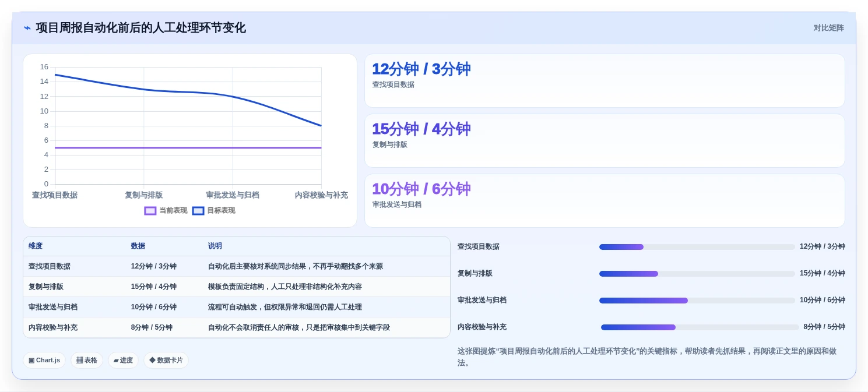The height and width of the screenshot is (392, 868).
Task: Click table value 8分钟 / 5分钟
Action: click(x=152, y=328)
